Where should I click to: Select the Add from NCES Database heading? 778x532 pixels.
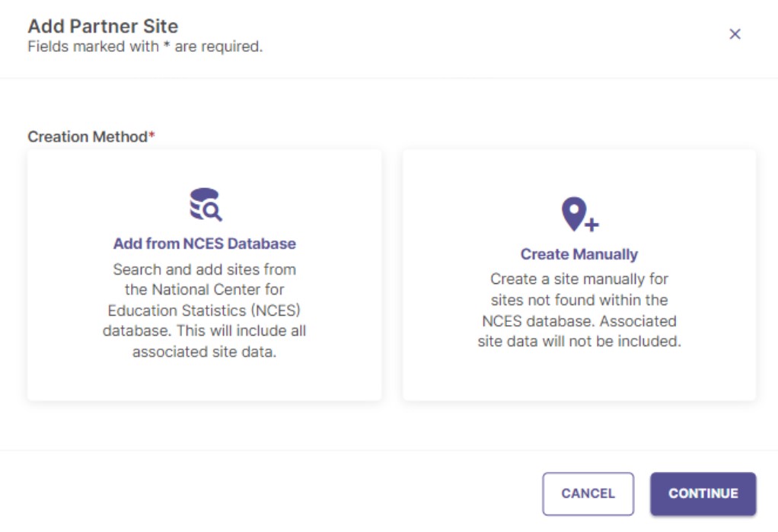click(x=205, y=244)
